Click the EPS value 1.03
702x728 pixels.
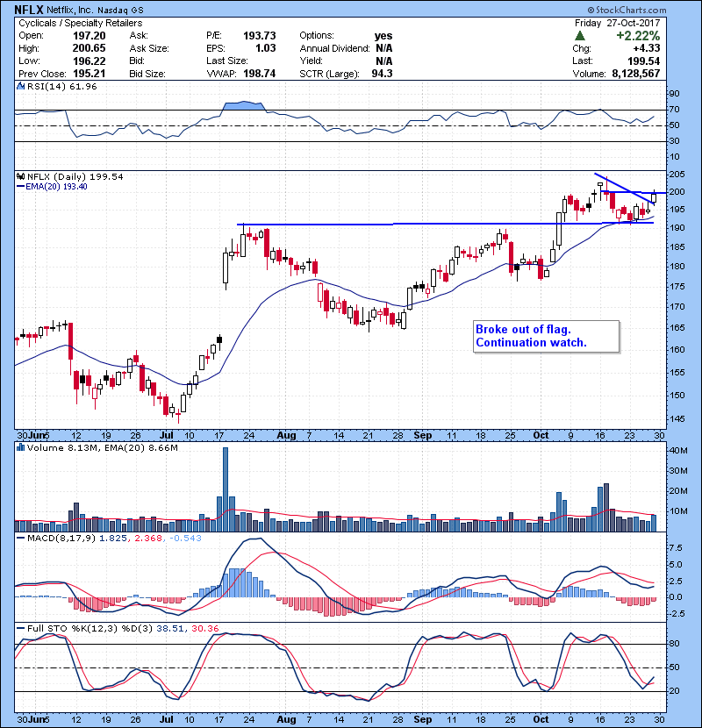point(266,48)
